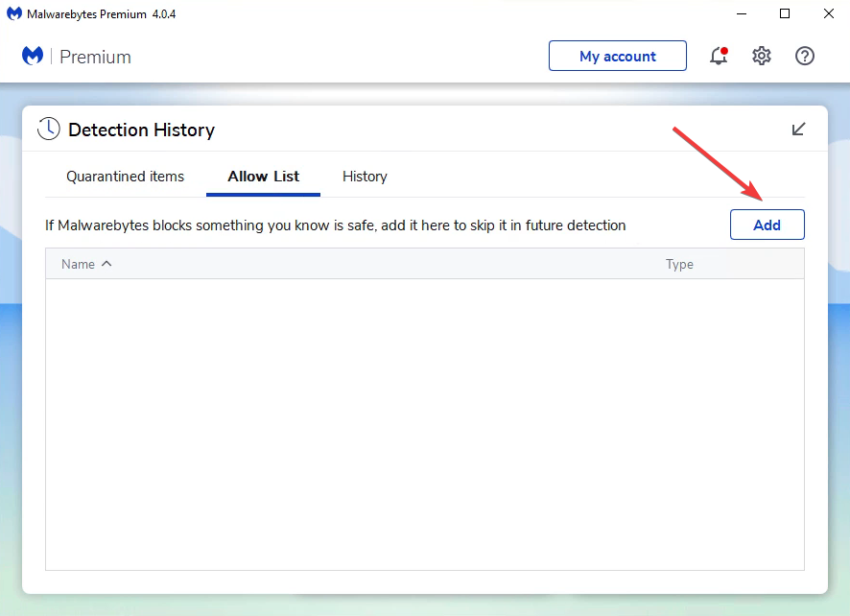This screenshot has width=850, height=616.
Task: Select the Allow List tab
Action: point(264,177)
